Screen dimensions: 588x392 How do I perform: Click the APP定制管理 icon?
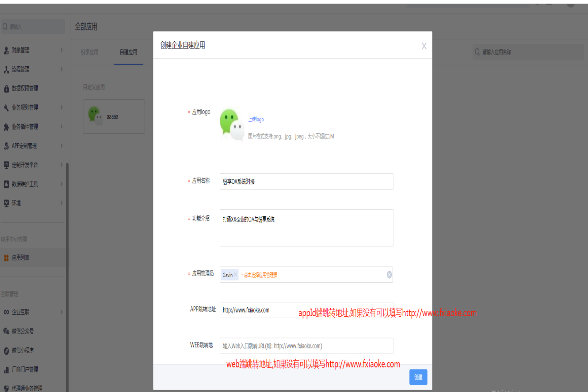point(6,146)
